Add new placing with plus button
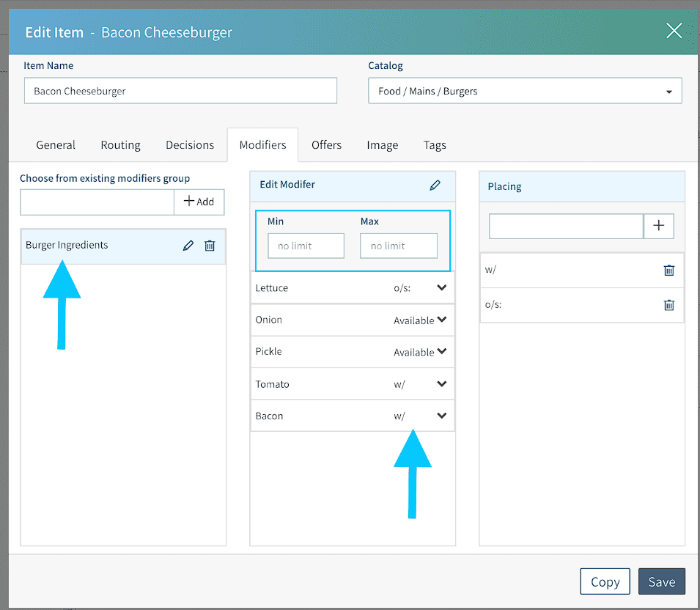This screenshot has width=700, height=610. (658, 226)
